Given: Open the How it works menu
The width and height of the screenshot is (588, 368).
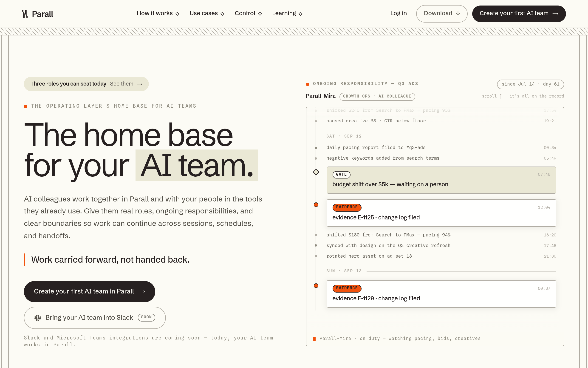Looking at the screenshot, I should 158,13.
